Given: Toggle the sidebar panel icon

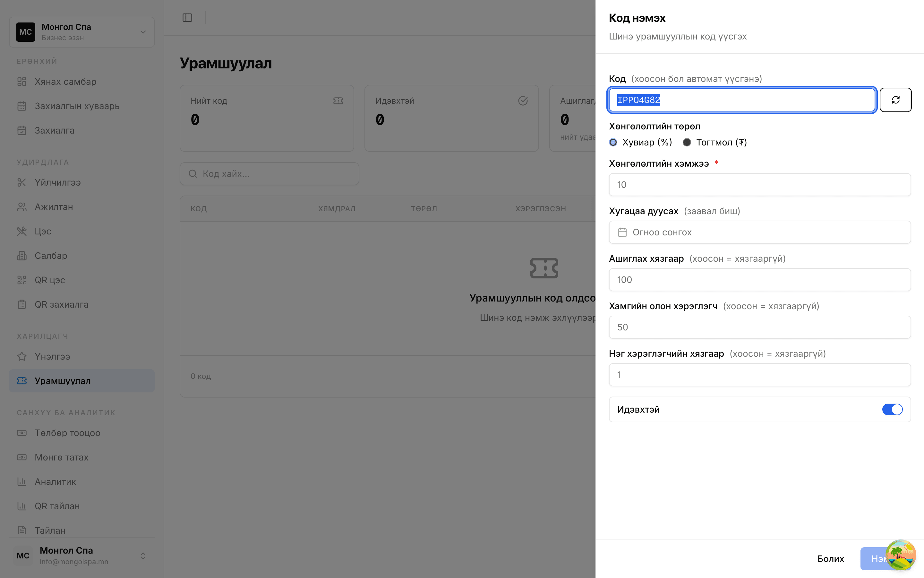Looking at the screenshot, I should tap(187, 18).
